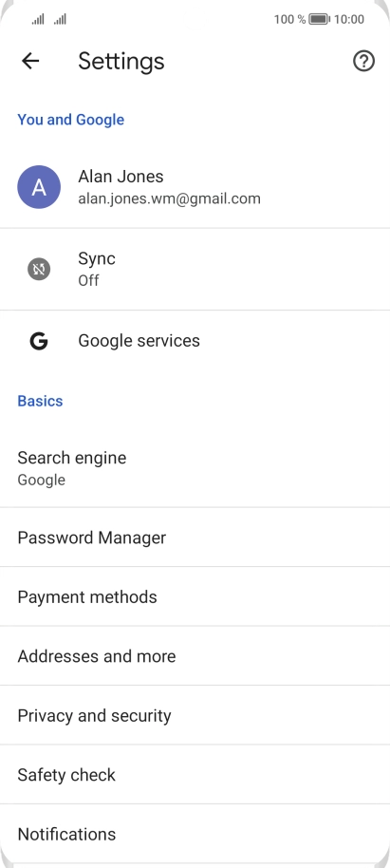Image resolution: width=390 pixels, height=868 pixels.
Task: Open Sync settings row
Action: point(195,269)
